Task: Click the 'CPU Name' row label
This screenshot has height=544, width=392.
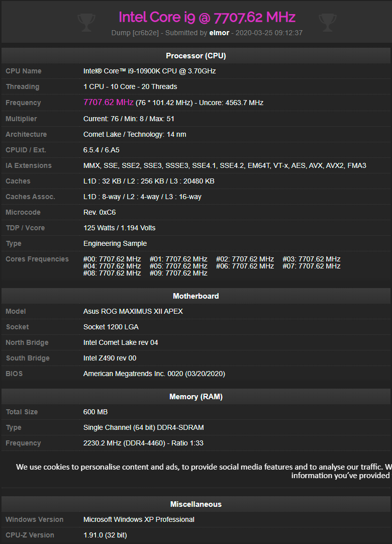Action: pos(24,71)
